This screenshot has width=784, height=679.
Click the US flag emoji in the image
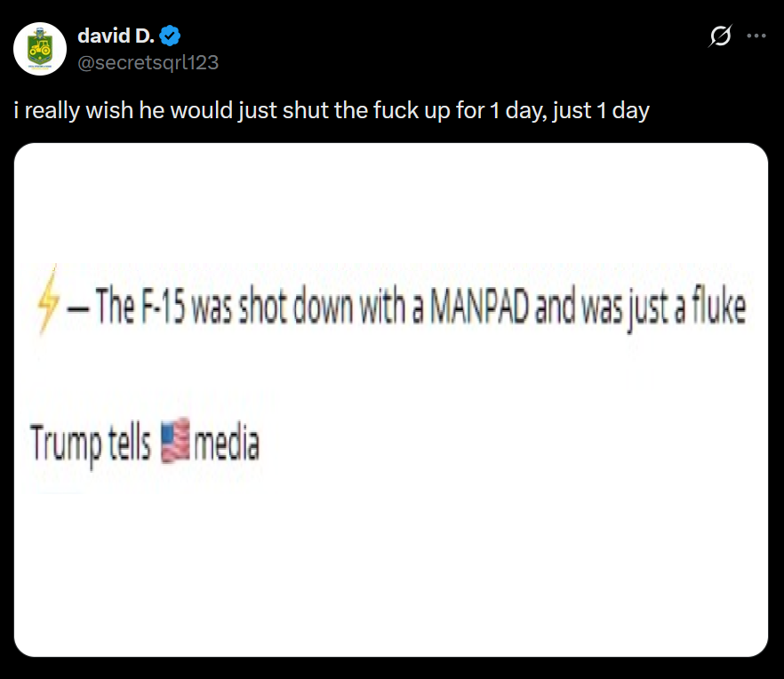click(175, 441)
